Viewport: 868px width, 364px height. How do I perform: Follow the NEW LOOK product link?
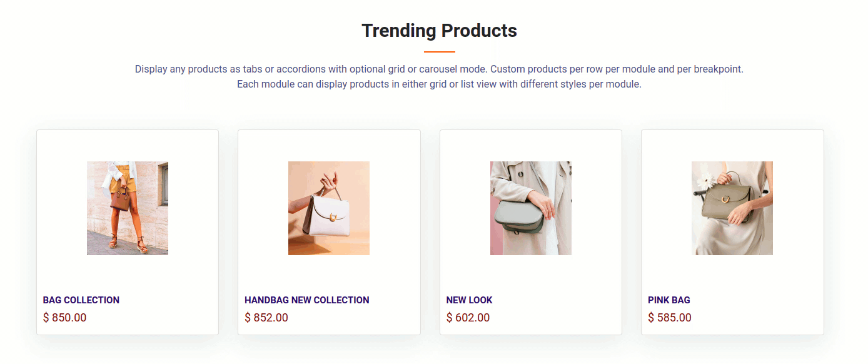tap(470, 300)
